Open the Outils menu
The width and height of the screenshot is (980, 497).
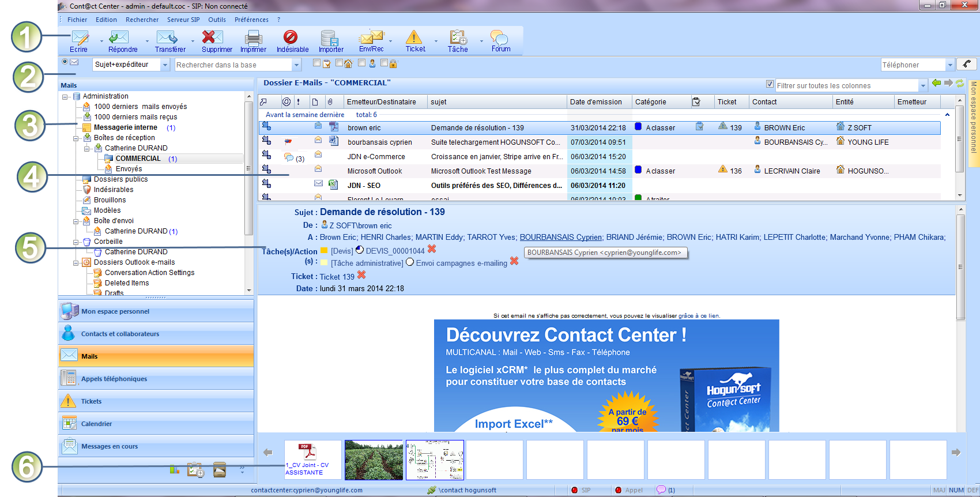(217, 20)
